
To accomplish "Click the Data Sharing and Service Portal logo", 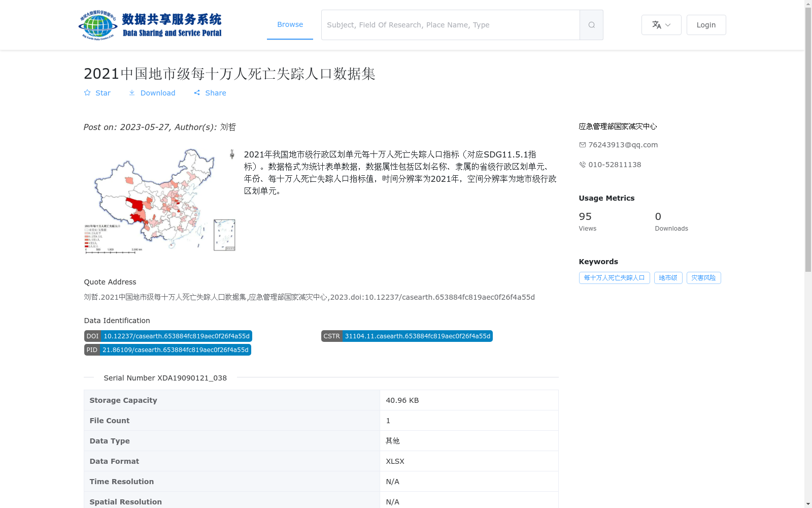I will tap(150, 24).
